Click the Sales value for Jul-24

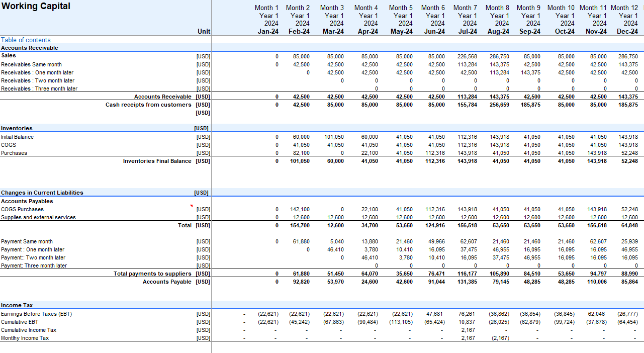click(467, 56)
